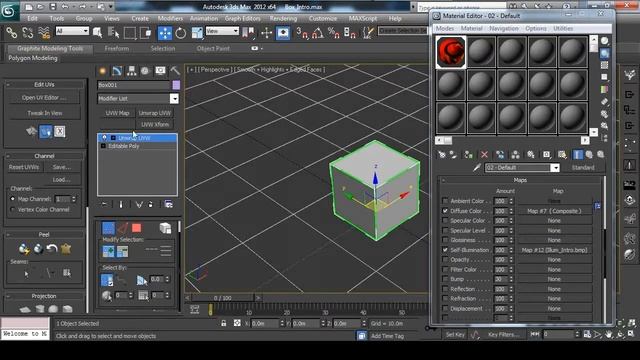Open the Display command panel tab

(160, 71)
